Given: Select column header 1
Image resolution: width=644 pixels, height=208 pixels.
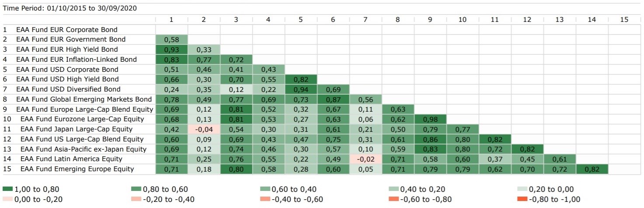Looking at the screenshot, I should point(171,20).
